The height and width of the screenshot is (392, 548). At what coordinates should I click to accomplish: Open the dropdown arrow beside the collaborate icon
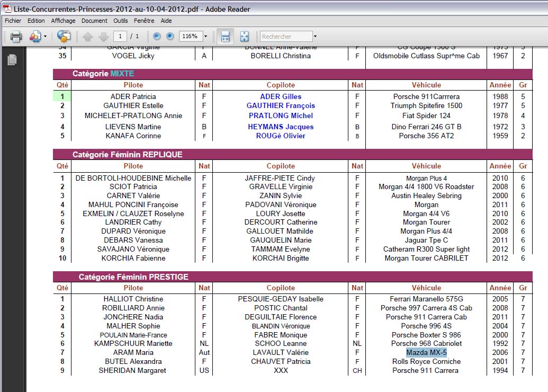click(45, 37)
